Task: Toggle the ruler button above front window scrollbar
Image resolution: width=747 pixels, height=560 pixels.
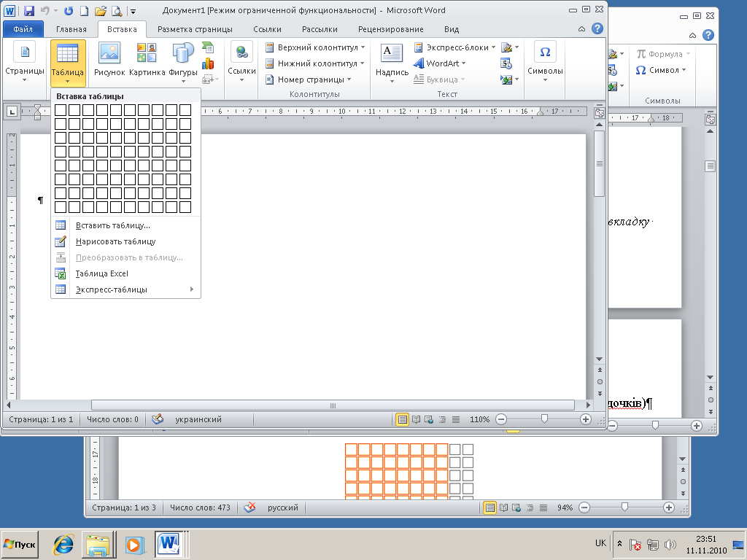Action: [x=600, y=113]
